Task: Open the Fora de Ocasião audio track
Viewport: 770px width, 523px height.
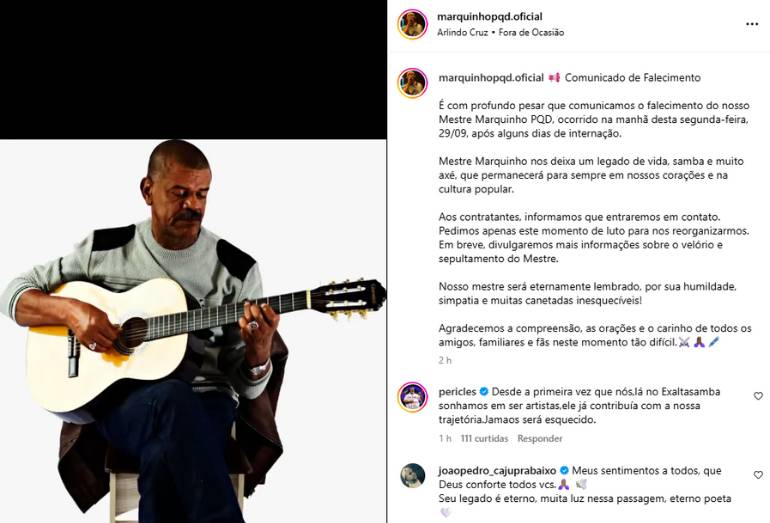Action: click(x=534, y=33)
